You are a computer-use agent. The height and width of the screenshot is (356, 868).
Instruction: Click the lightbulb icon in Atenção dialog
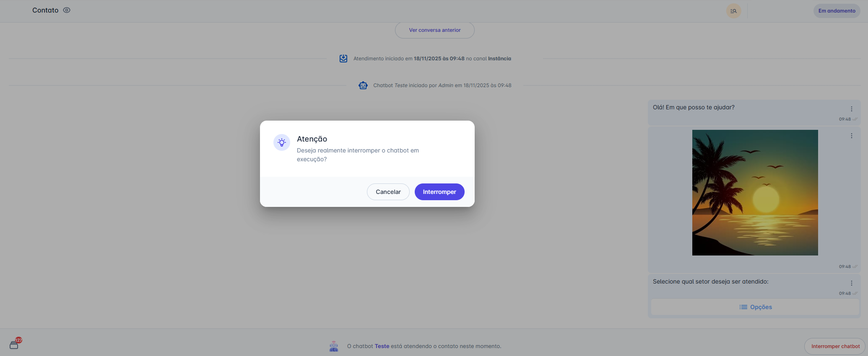coord(282,142)
